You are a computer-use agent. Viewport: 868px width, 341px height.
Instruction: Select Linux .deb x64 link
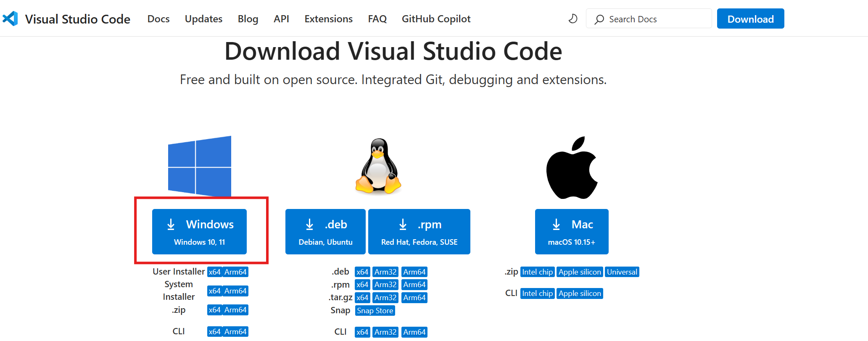[x=362, y=272]
